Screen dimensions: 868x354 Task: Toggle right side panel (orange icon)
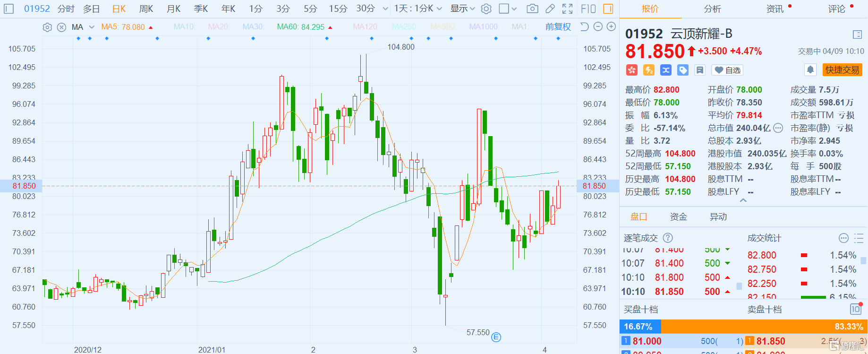[608, 9]
